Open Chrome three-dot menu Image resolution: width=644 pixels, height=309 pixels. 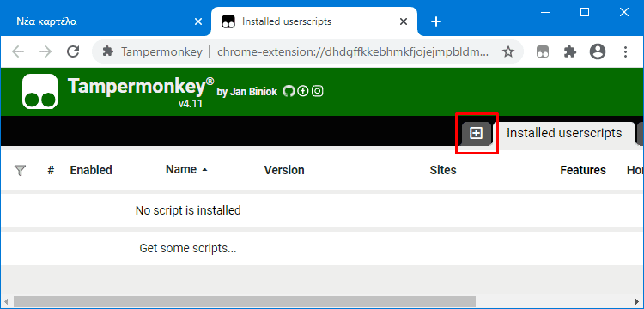[x=625, y=51]
